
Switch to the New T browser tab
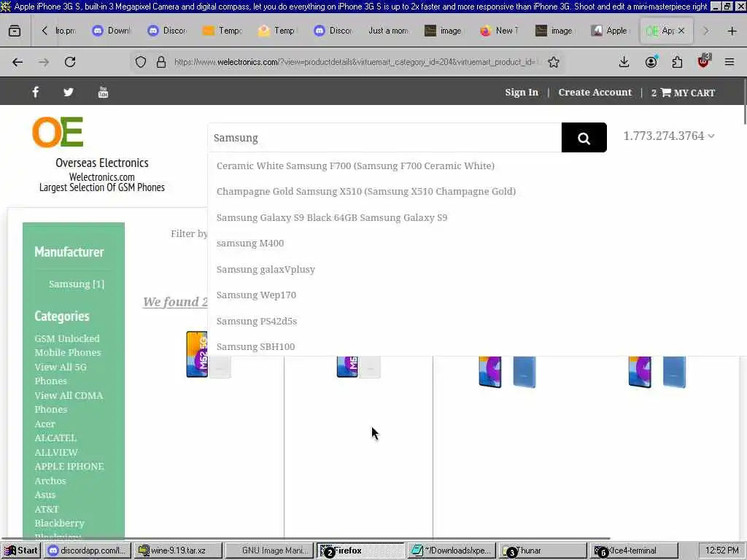[x=500, y=31]
